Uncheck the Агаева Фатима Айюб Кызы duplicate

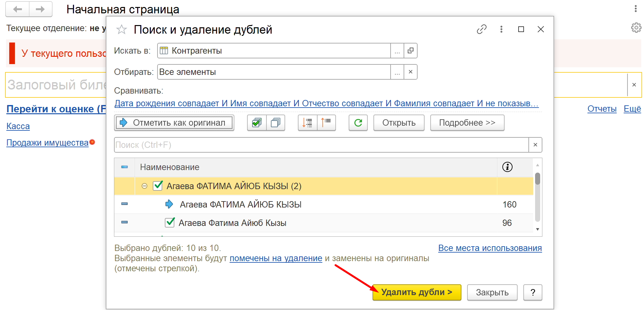(170, 222)
